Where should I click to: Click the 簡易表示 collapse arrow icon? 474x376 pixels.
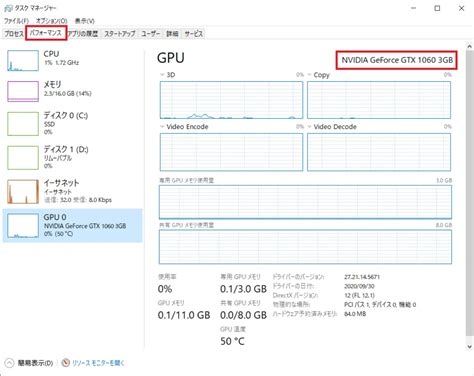coord(9,363)
